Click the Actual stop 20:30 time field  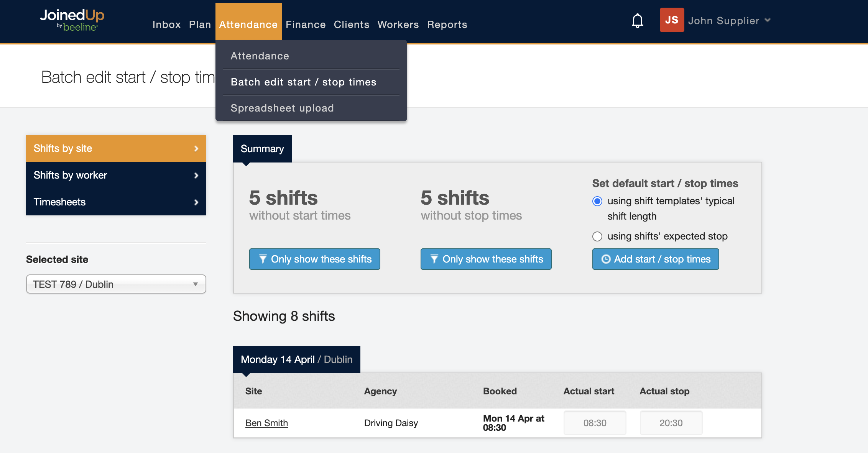coord(671,423)
